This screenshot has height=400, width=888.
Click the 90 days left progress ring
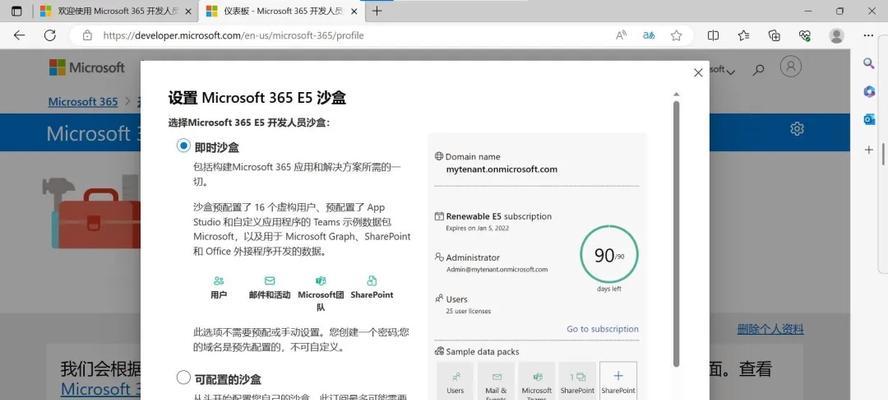click(x=609, y=254)
